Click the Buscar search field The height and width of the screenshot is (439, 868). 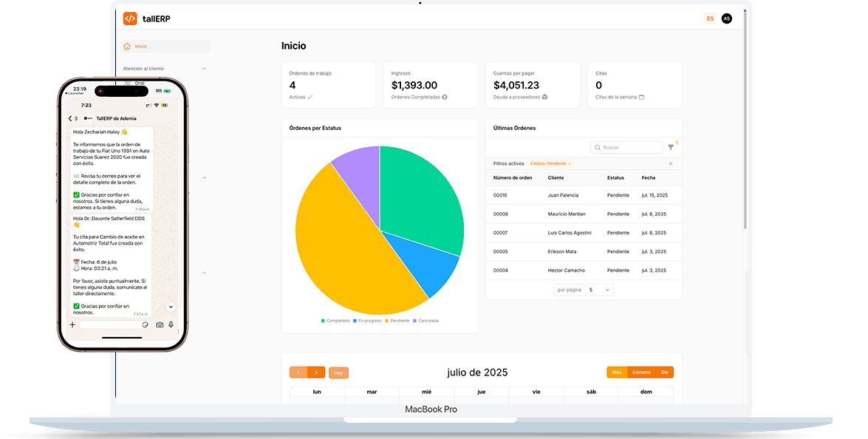tap(626, 148)
